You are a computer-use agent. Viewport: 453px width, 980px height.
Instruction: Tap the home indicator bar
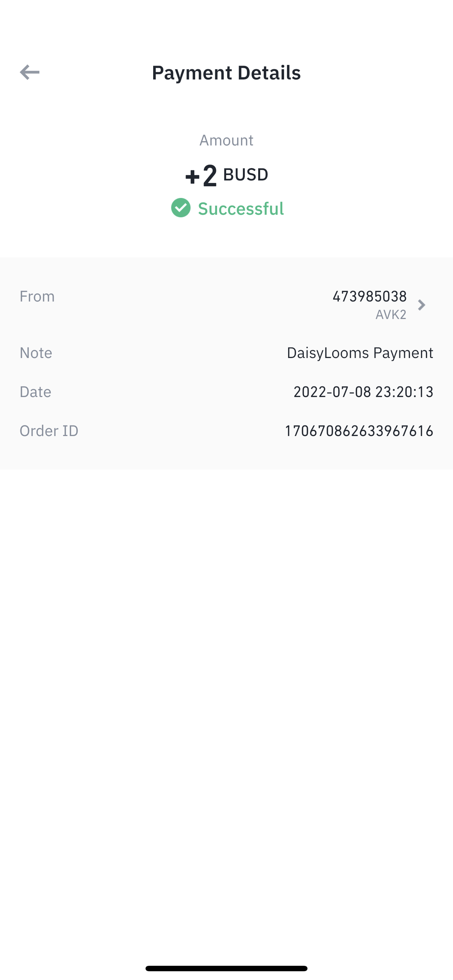click(x=226, y=968)
